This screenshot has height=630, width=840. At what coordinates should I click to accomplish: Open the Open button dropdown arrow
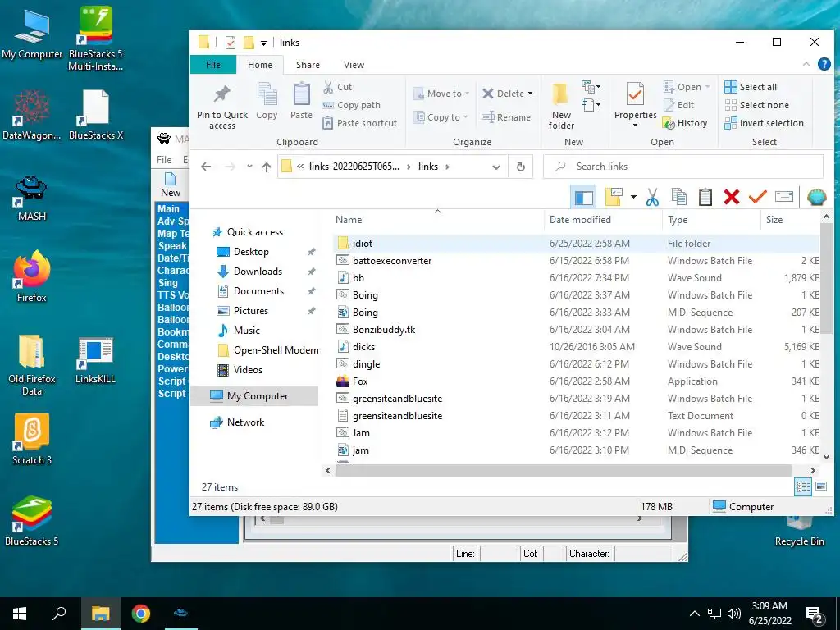707,87
